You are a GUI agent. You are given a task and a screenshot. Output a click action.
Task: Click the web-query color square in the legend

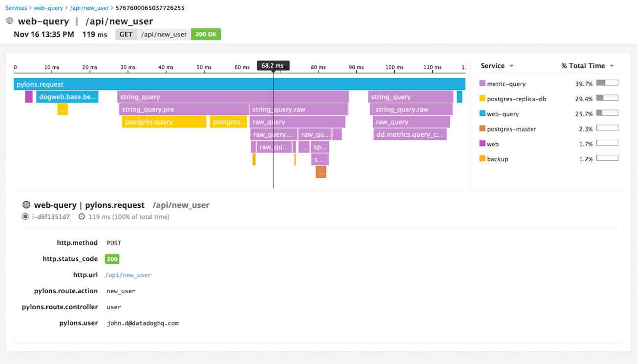click(483, 113)
